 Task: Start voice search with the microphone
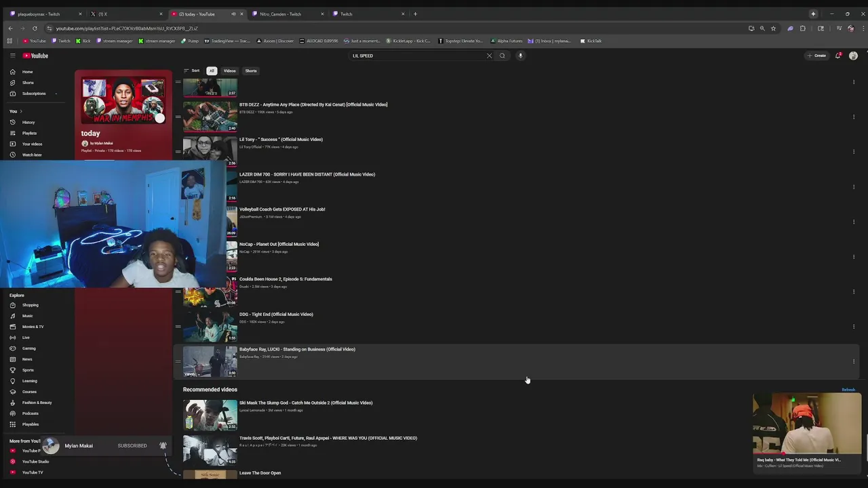click(520, 56)
